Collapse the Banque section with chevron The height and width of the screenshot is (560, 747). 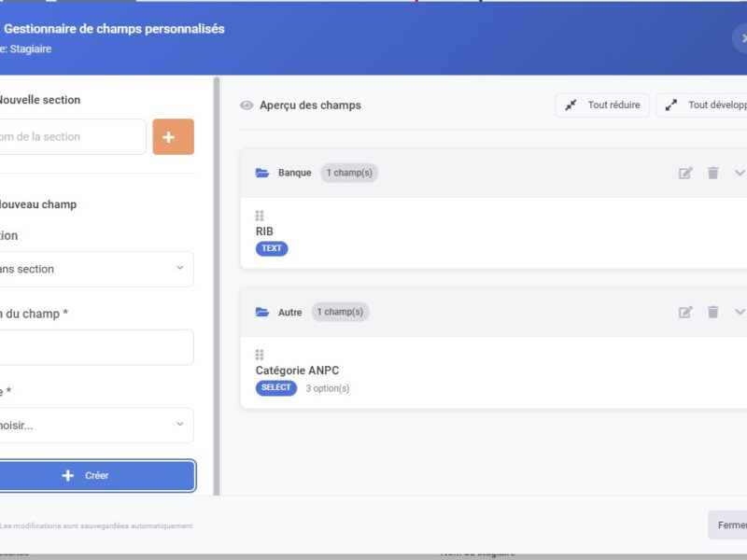[740, 173]
